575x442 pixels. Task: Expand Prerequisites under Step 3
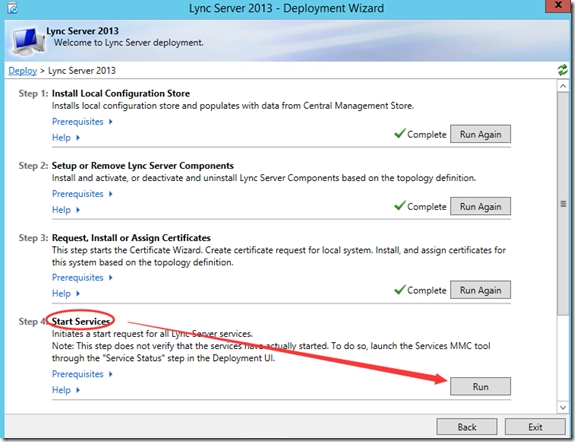tap(82, 277)
